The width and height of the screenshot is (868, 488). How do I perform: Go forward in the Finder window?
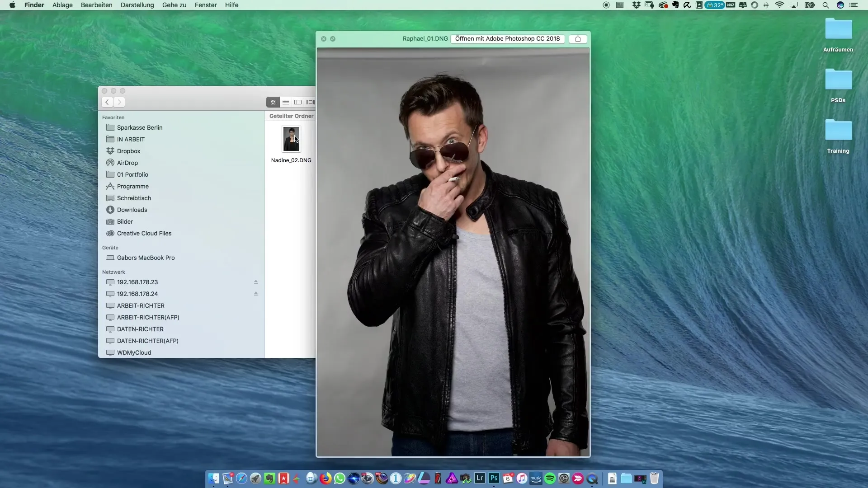(x=119, y=102)
